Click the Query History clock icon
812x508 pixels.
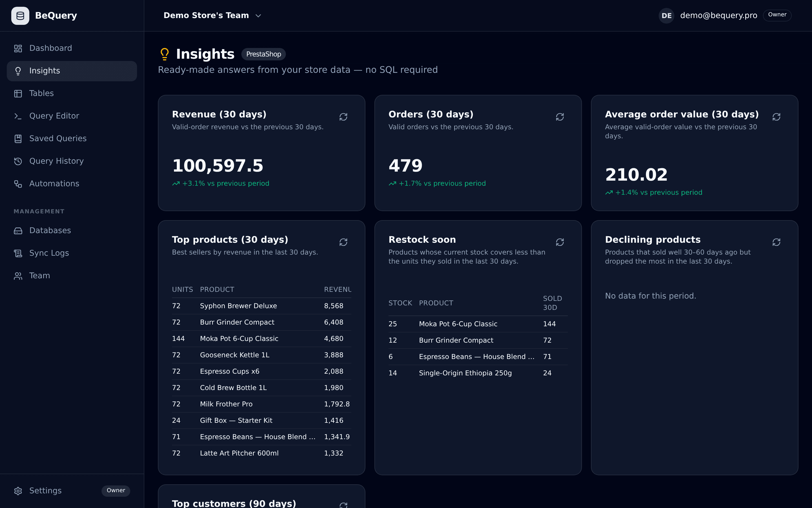(x=18, y=161)
